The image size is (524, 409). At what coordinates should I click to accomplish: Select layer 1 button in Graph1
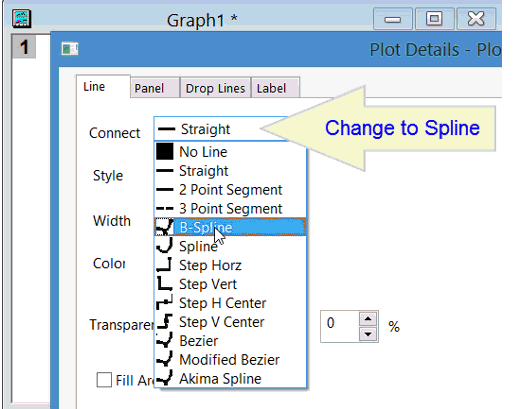coord(24,47)
